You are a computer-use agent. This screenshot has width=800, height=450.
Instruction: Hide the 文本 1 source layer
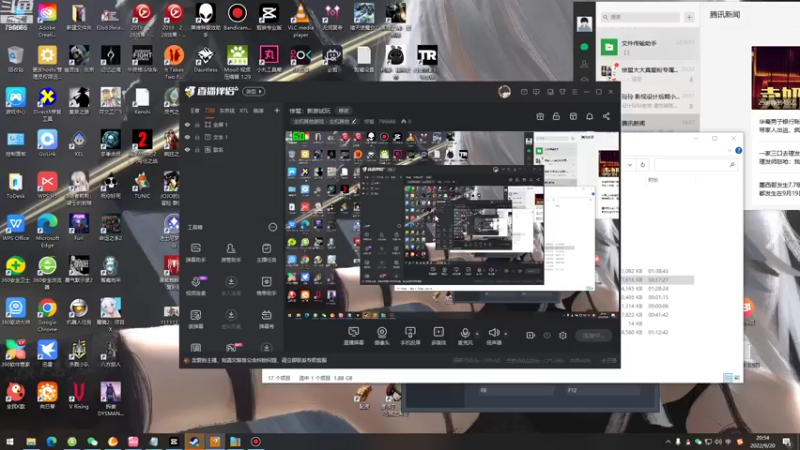187,137
